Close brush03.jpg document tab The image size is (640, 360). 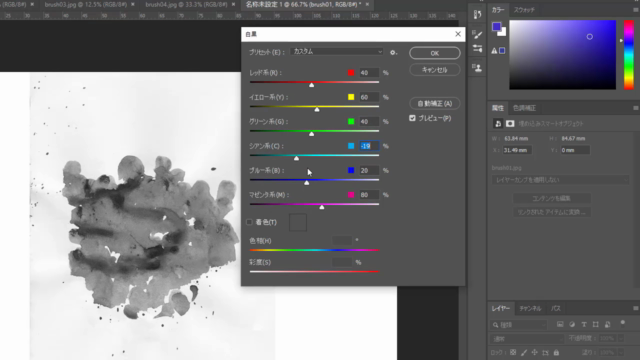coord(133,4)
